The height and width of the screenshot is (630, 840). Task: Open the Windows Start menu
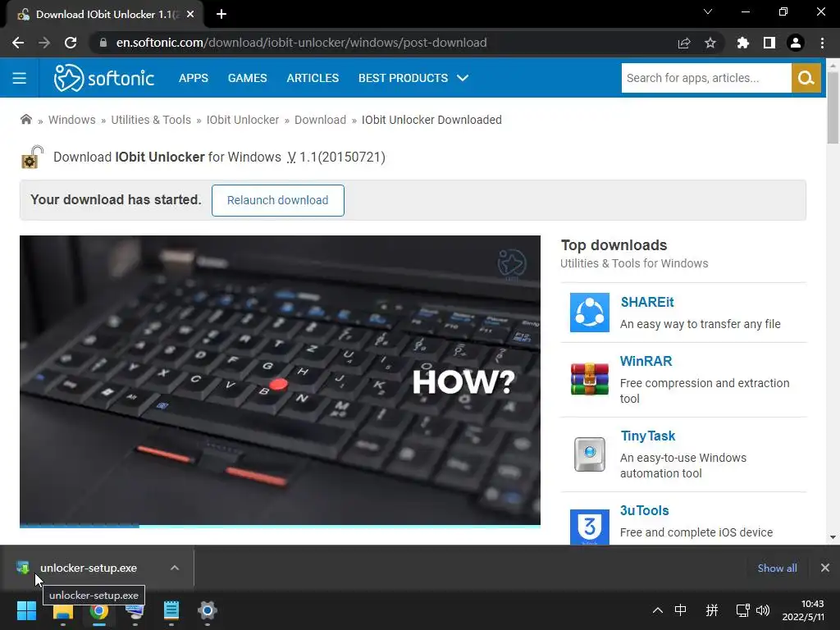[x=26, y=610]
